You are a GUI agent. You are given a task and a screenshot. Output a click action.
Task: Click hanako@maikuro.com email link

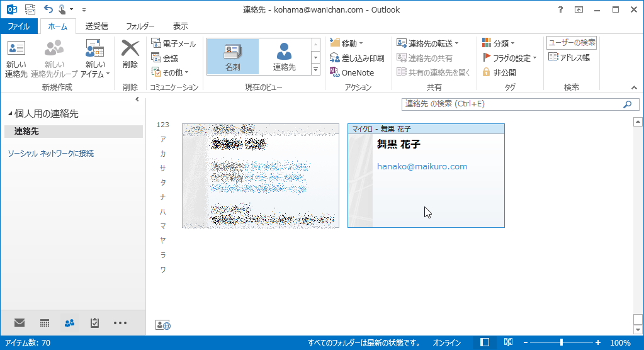tap(422, 166)
